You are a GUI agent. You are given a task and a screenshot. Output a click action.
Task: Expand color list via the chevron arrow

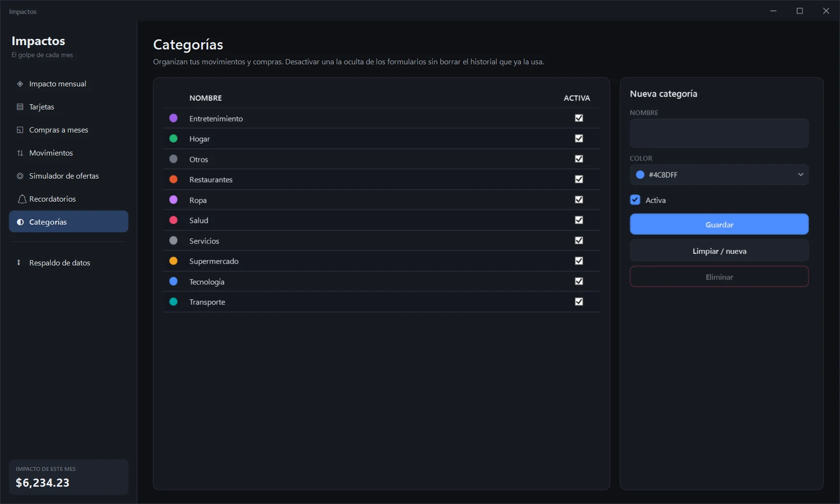[801, 175]
